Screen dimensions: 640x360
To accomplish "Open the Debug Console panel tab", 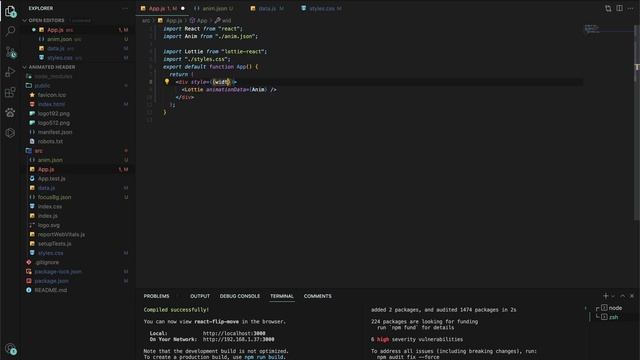I will [x=240, y=296].
